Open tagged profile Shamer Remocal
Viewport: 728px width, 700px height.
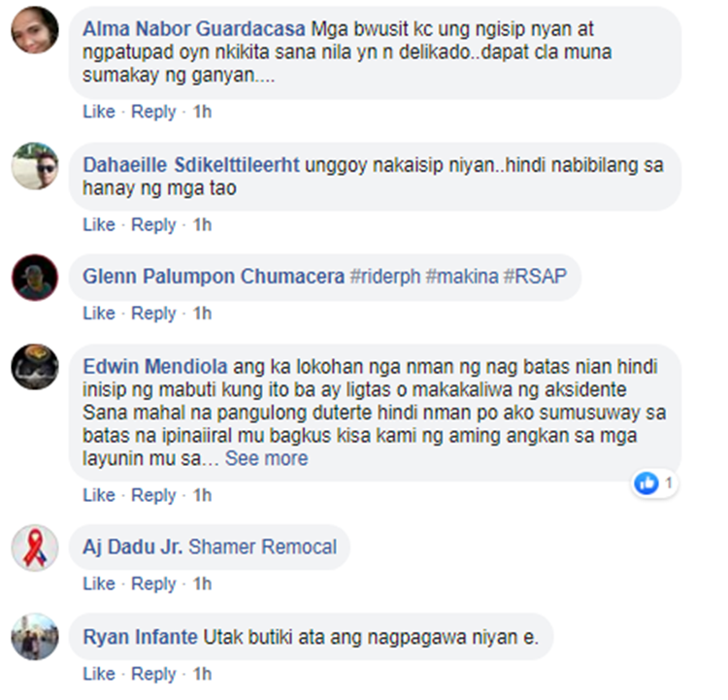(x=262, y=547)
